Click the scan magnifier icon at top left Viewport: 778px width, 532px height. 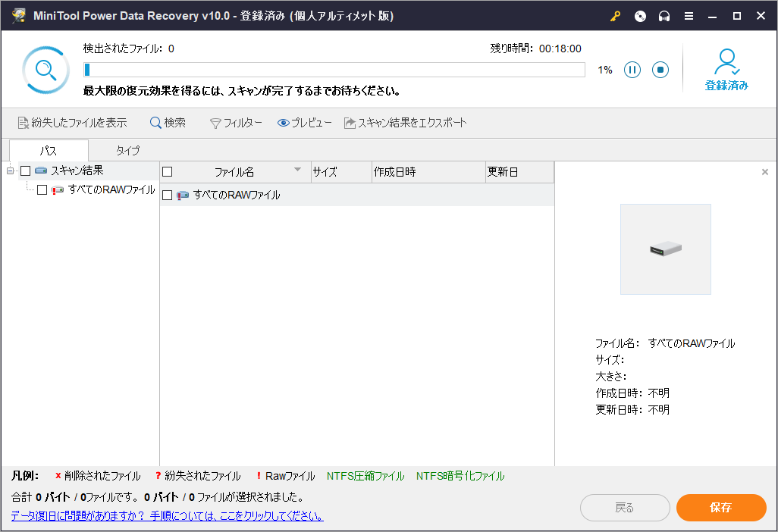click(x=45, y=70)
